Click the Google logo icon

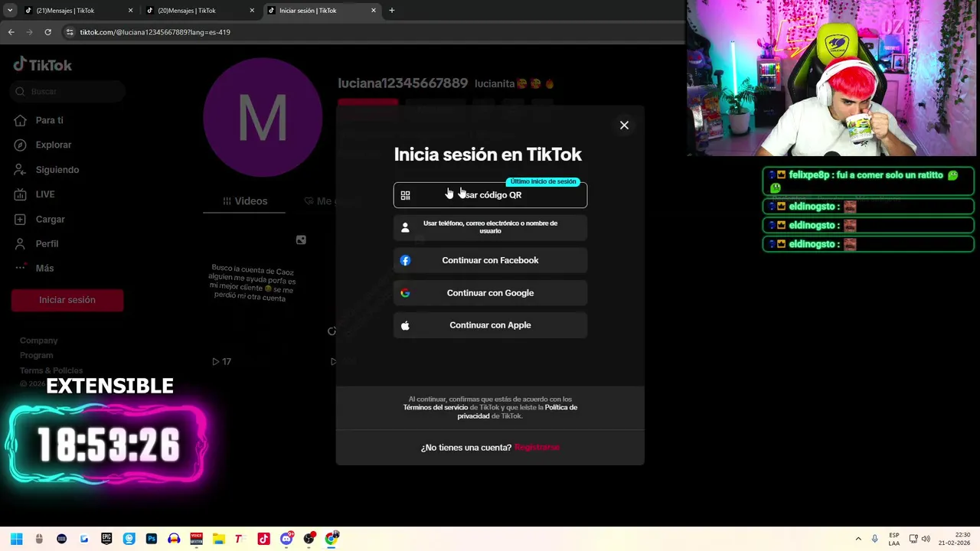(406, 293)
